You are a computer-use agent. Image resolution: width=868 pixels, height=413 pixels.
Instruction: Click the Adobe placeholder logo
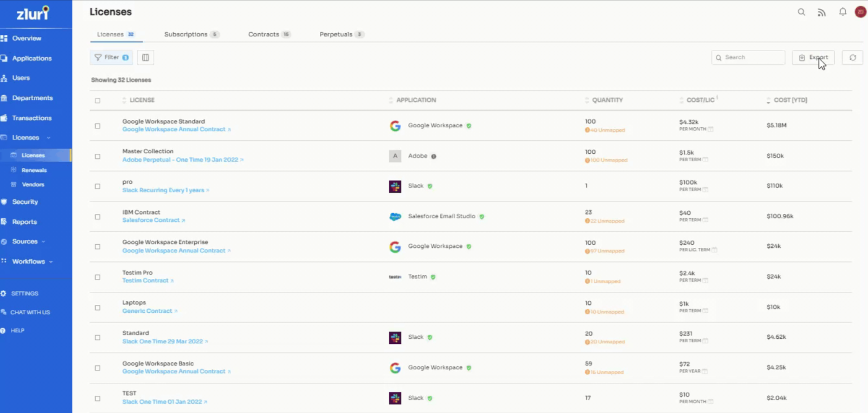tap(395, 156)
